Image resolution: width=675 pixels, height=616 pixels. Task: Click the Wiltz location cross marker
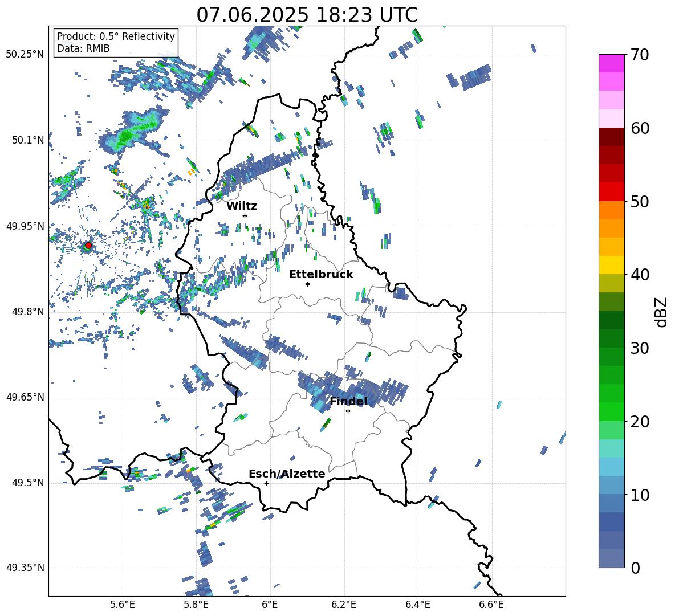[245, 215]
